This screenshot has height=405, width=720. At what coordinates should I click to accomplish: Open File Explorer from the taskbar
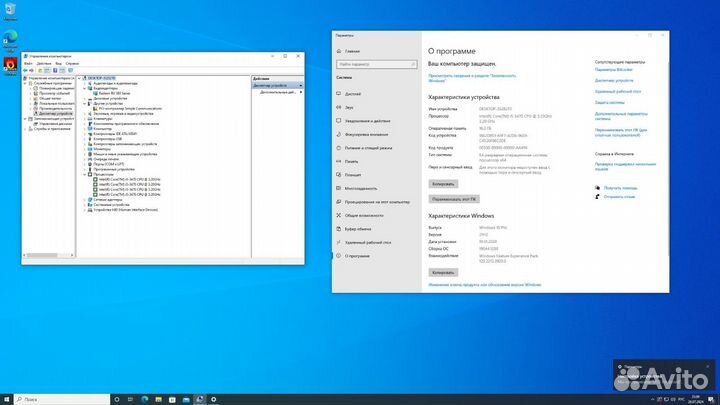158,399
